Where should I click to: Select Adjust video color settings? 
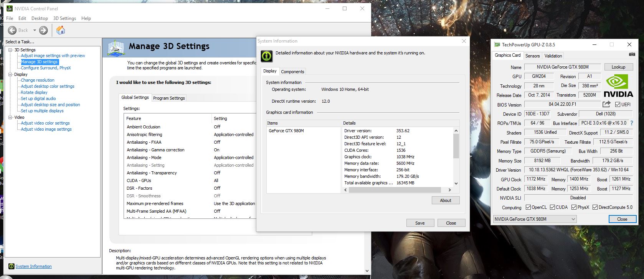point(45,123)
